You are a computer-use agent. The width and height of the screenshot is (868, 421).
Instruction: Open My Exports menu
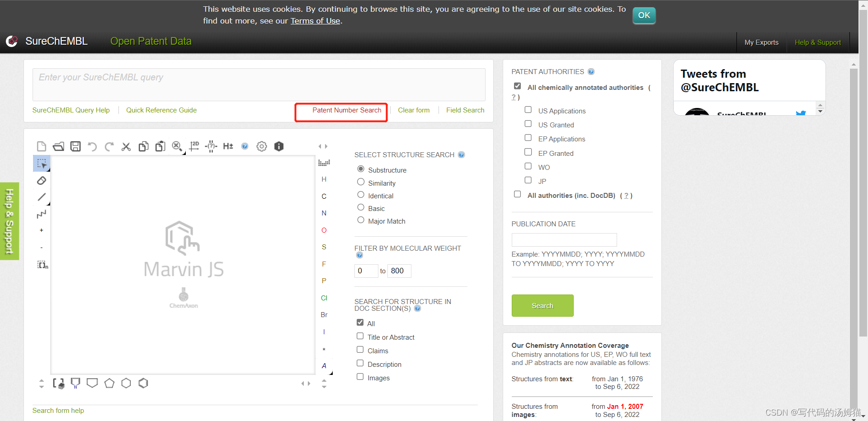[761, 42]
